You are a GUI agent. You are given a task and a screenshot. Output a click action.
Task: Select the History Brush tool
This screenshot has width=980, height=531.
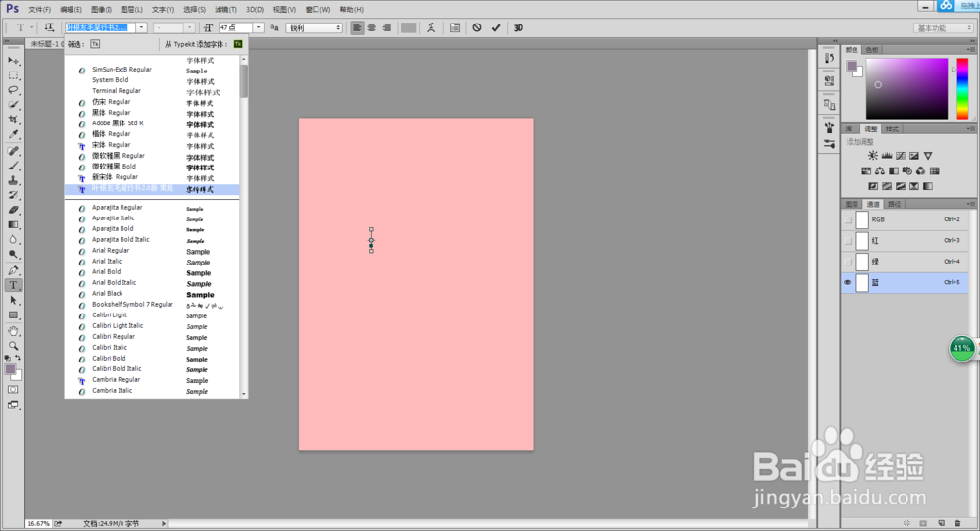click(x=13, y=196)
